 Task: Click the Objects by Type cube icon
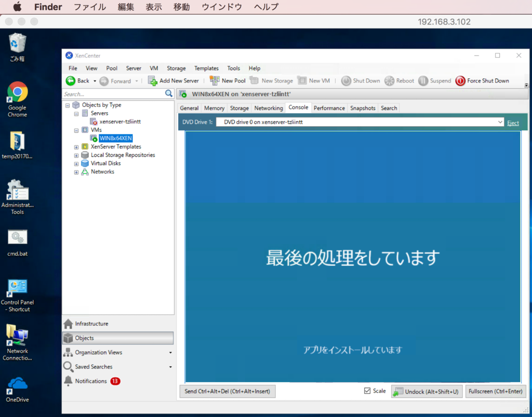coord(76,105)
